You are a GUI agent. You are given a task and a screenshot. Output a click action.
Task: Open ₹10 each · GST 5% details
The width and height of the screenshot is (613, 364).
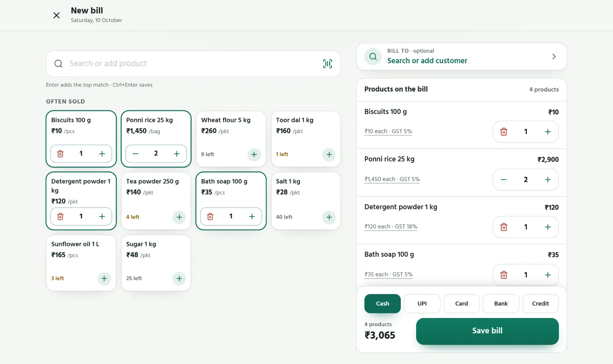point(388,131)
